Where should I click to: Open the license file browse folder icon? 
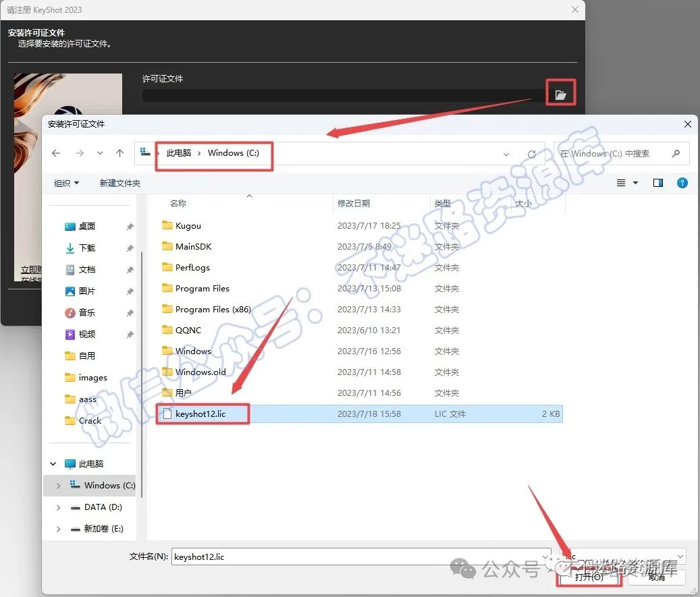560,94
